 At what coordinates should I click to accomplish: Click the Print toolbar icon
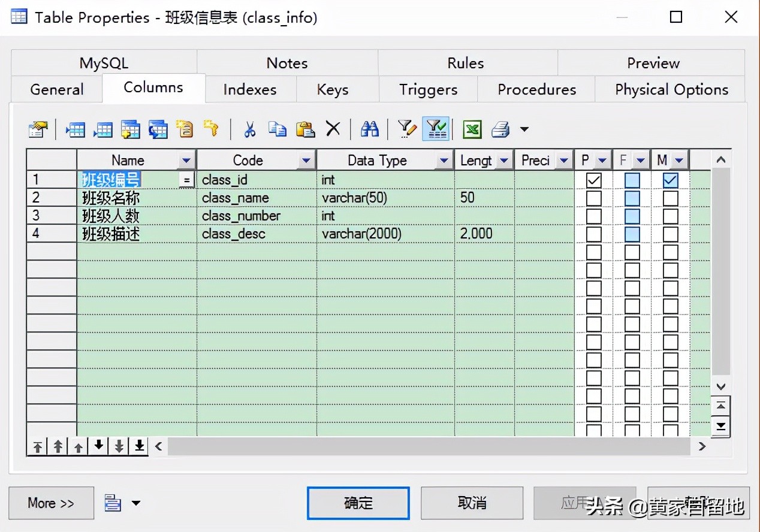[500, 129]
